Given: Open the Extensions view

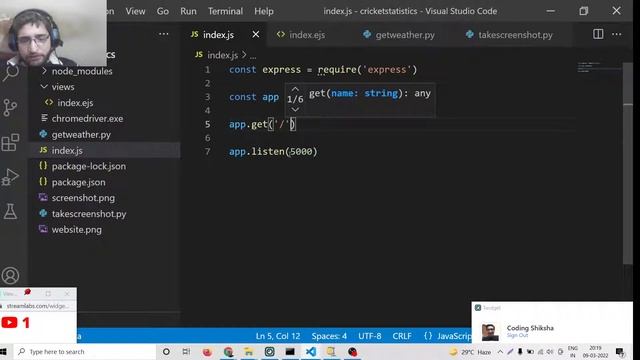Looking at the screenshot, I should (10, 143).
